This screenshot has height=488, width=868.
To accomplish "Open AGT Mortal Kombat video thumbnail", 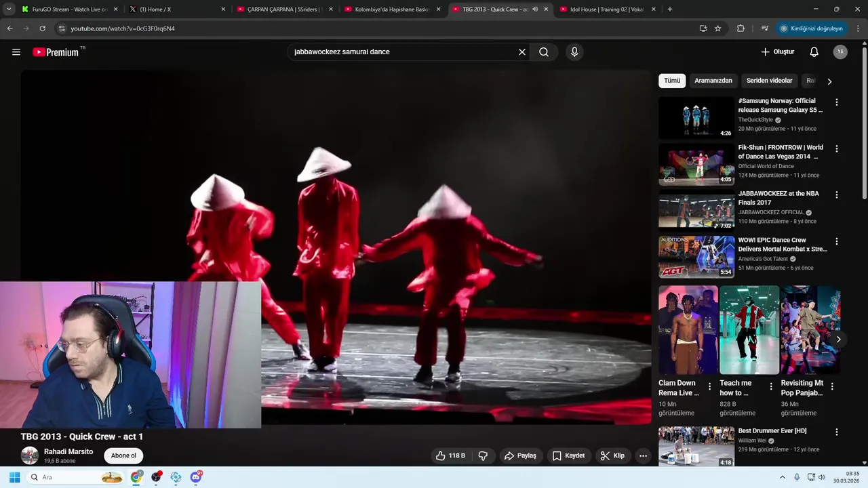I will (x=696, y=257).
